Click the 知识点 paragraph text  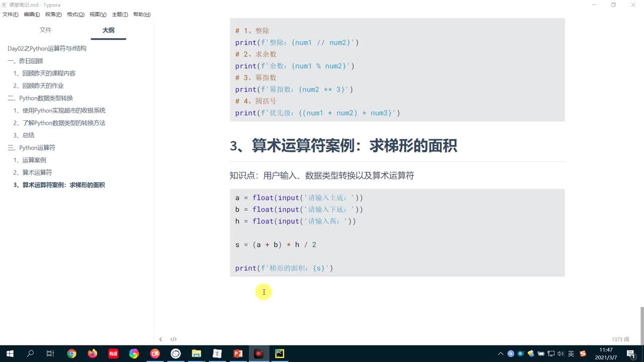322,175
